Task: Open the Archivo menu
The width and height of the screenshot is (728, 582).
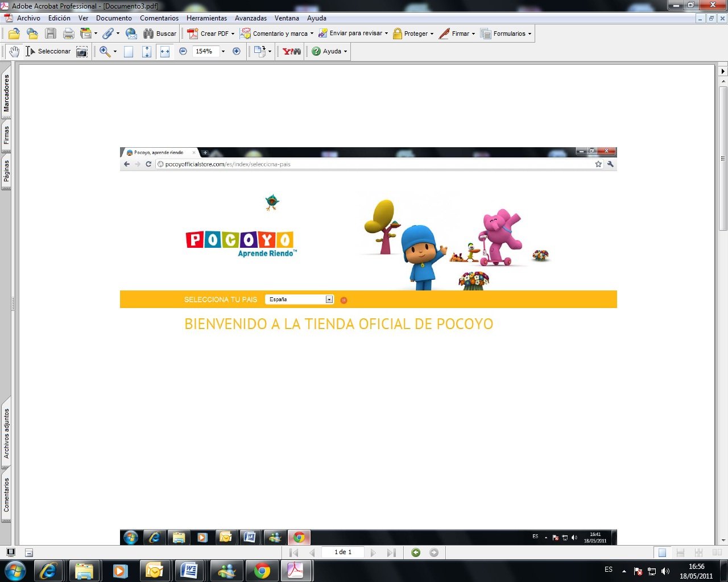Action: pos(28,18)
